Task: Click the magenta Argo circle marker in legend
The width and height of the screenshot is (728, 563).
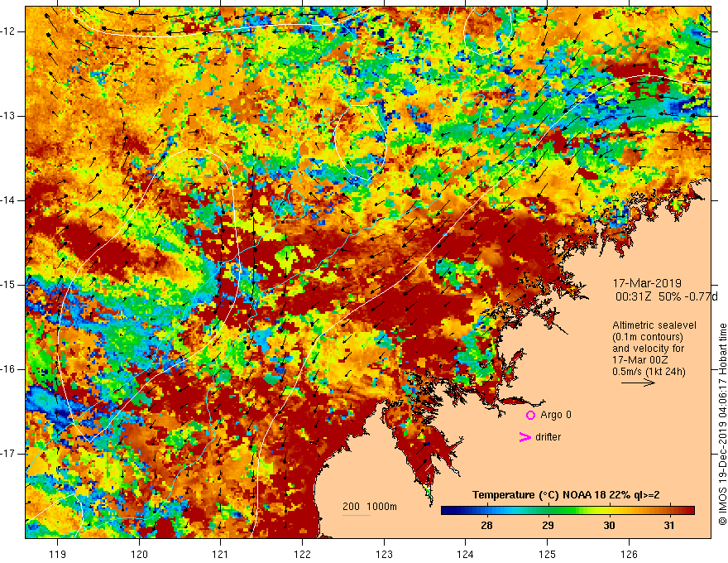Action: pos(530,416)
